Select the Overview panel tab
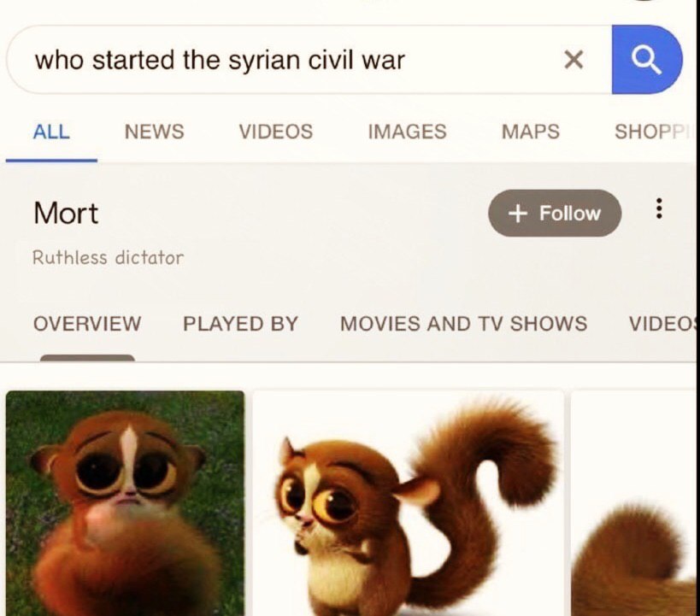 (x=87, y=324)
